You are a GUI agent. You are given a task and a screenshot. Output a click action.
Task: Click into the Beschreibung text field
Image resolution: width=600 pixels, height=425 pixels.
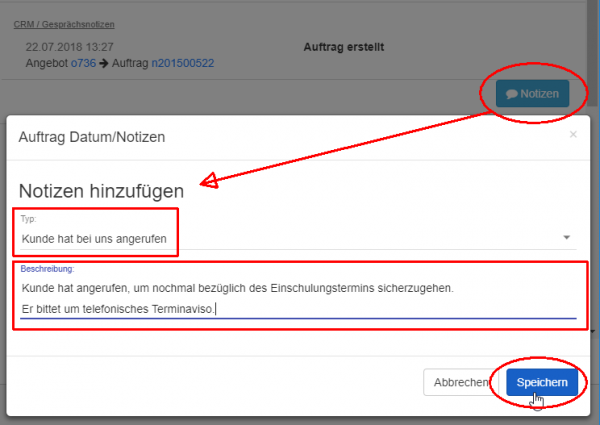coord(298,298)
